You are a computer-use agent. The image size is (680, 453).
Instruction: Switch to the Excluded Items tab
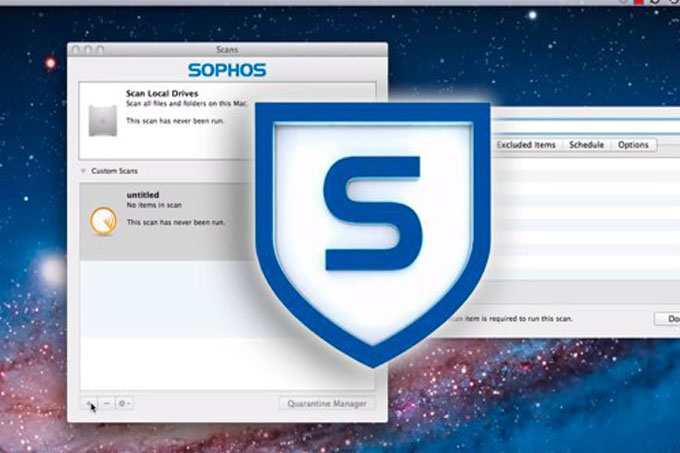click(526, 145)
